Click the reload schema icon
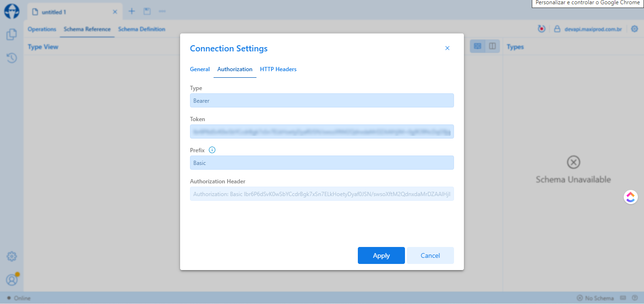644x304 pixels. (542, 29)
